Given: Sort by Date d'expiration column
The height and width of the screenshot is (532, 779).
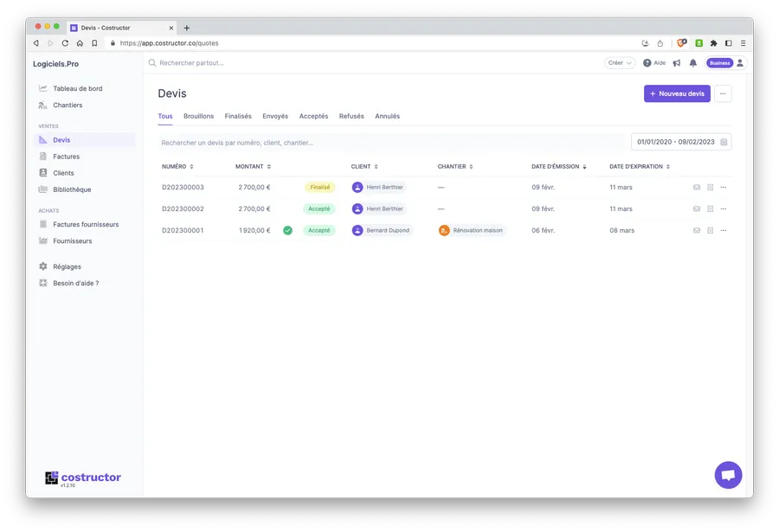Looking at the screenshot, I should (640, 166).
